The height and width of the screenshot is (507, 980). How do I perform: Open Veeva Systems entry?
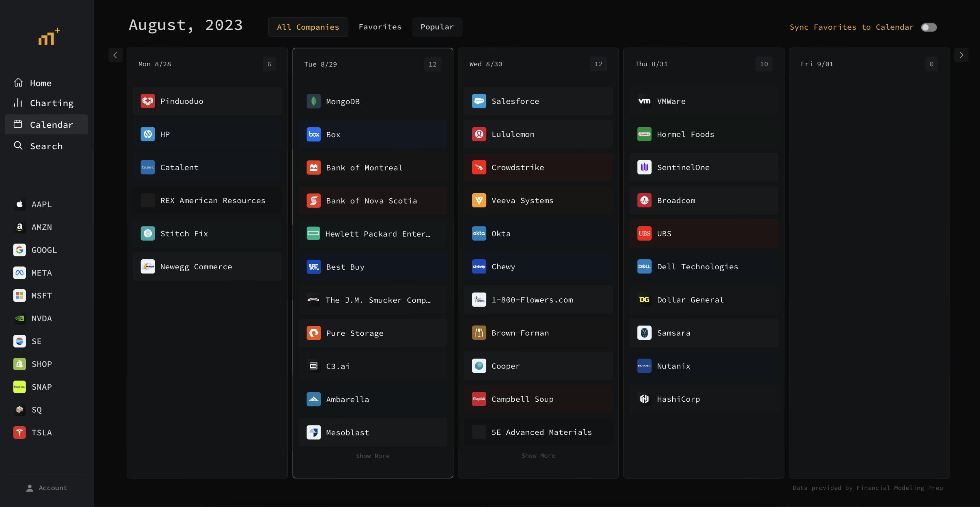(538, 201)
